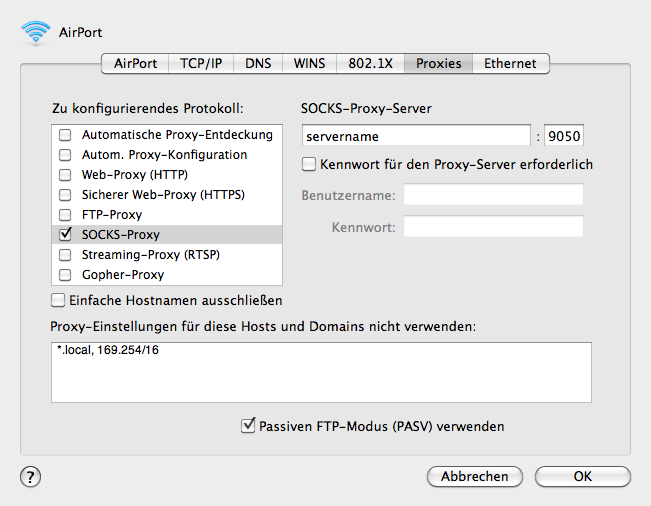Viewport: 651px width, 506px height.
Task: Select the Streaming-Proxy (RTSP) row label
Action: [x=151, y=254]
